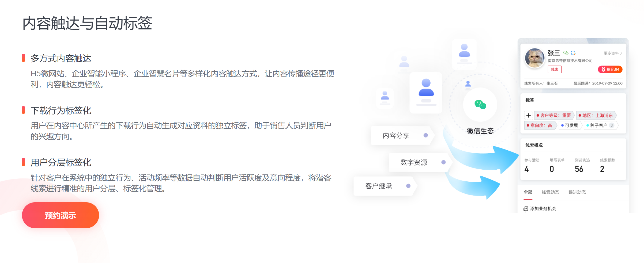Click the plus icon to add a tag

[528, 115]
